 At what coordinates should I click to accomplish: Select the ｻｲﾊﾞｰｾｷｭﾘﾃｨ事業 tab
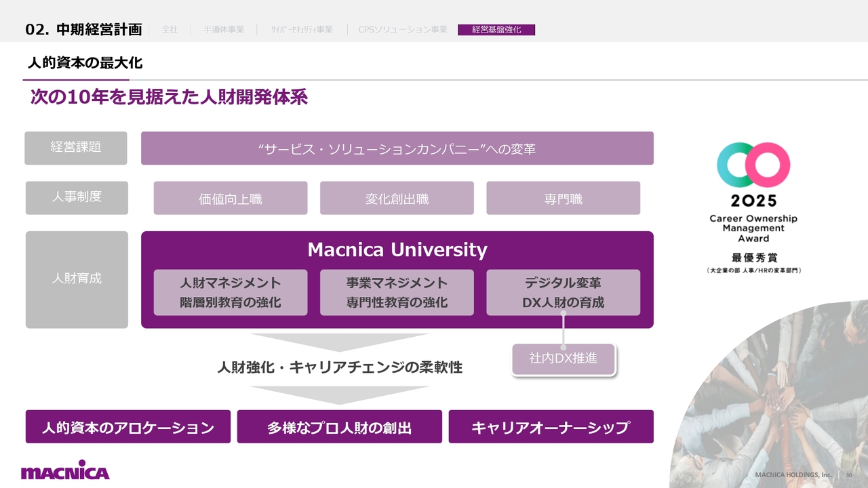coord(302,30)
